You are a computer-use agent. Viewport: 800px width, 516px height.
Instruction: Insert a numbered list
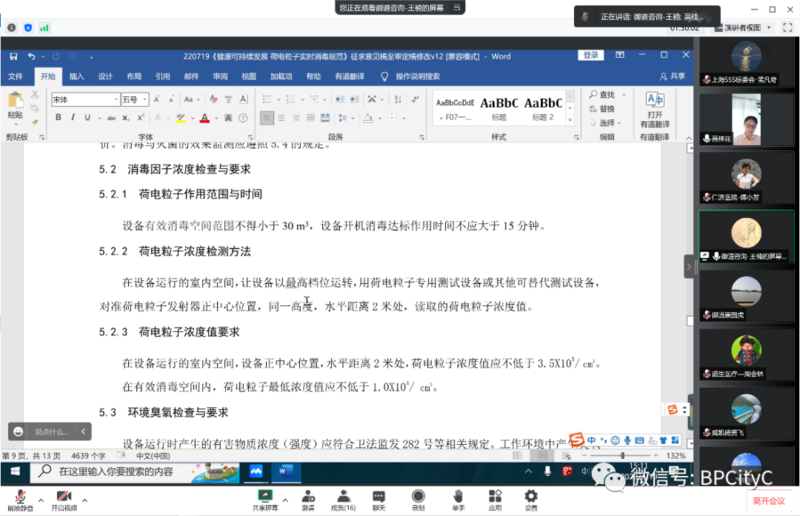(291, 99)
